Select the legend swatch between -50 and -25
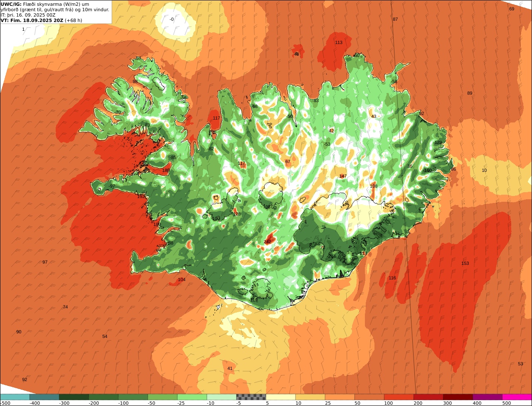 [x=163, y=397]
